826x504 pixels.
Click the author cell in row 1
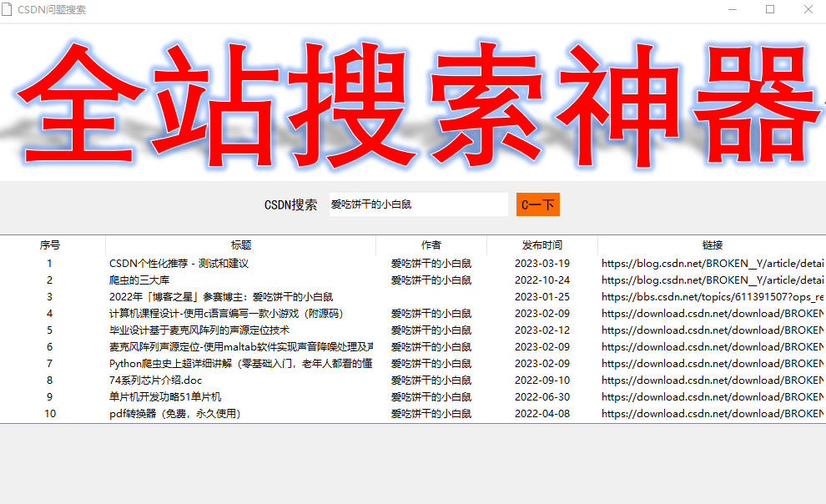[x=431, y=264]
